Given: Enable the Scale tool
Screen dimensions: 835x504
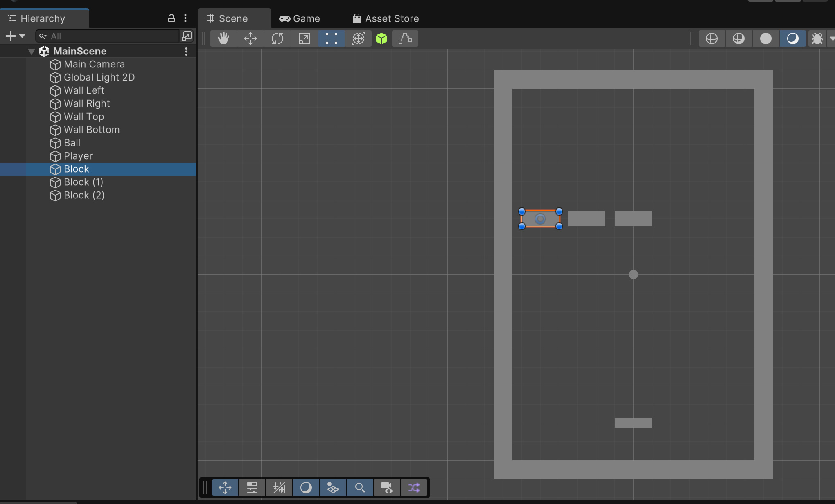Looking at the screenshot, I should click(304, 38).
